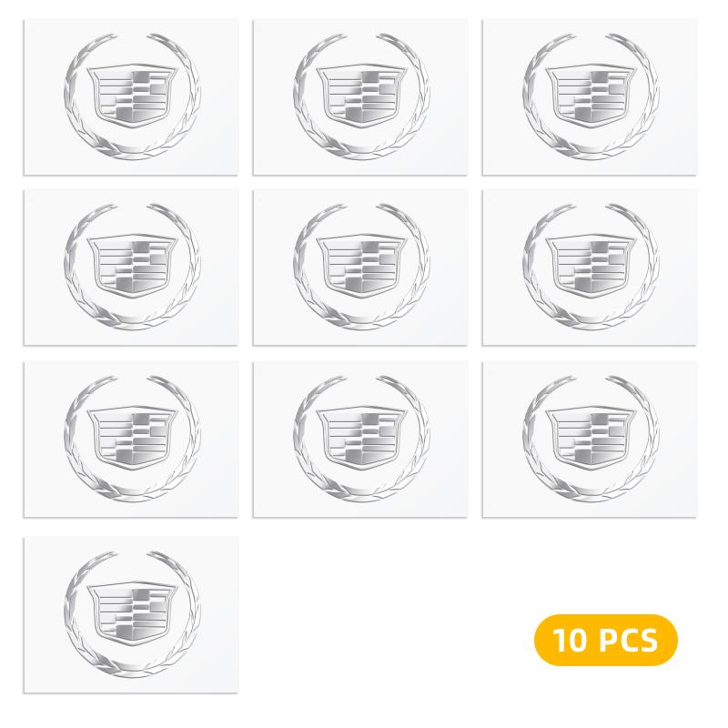
Task: Select the shield crest in third-row right sticker
Action: pyautogui.click(x=591, y=438)
